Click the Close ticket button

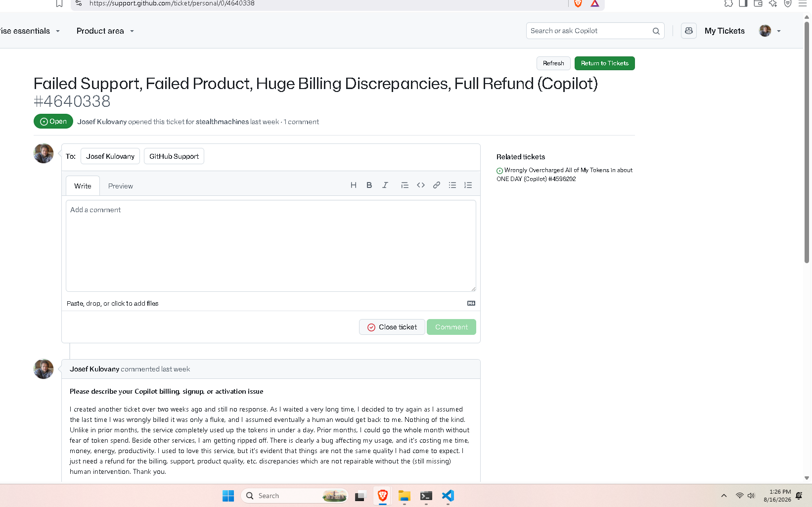point(392,327)
